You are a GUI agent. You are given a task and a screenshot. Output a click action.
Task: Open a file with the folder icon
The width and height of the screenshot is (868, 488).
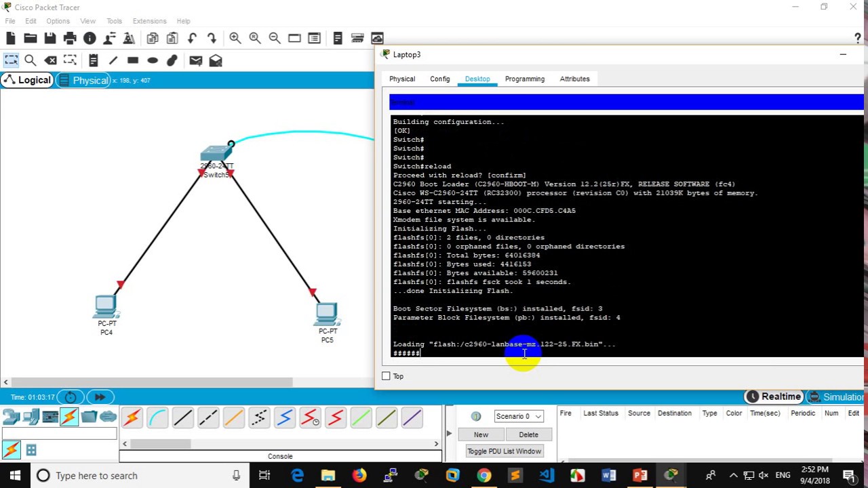pos(31,39)
